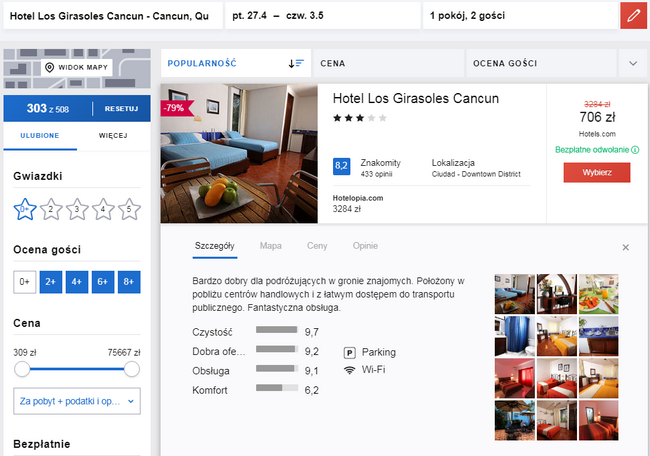Click the red pencil edit search icon
The width and height of the screenshot is (650, 456).
point(634,16)
